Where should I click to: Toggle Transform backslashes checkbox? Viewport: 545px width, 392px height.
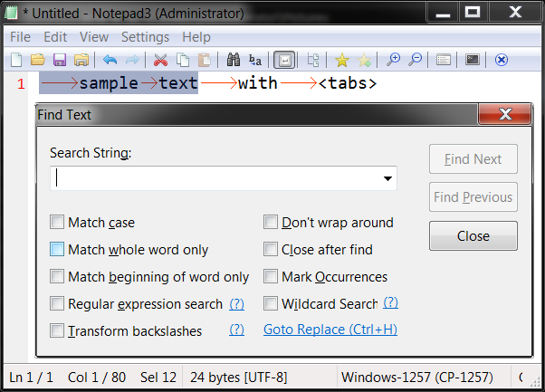[x=57, y=330]
